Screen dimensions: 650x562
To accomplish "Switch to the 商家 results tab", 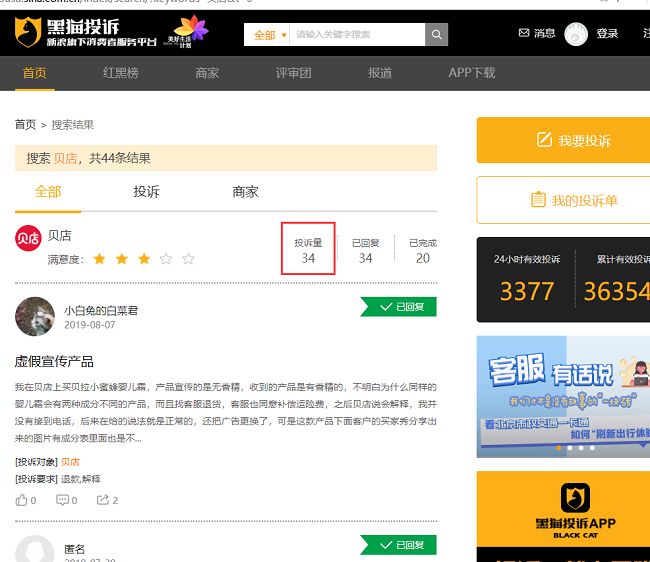I will click(x=245, y=192).
